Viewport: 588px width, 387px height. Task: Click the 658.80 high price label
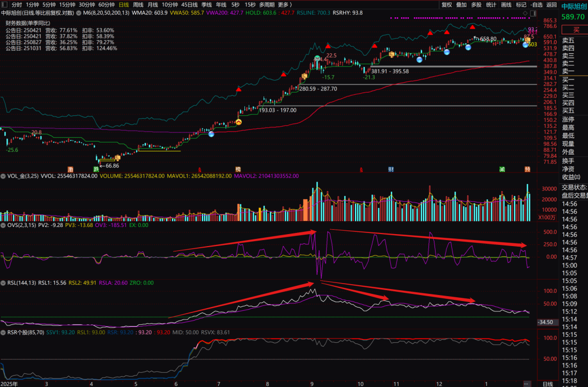pyautogui.click(x=488, y=39)
